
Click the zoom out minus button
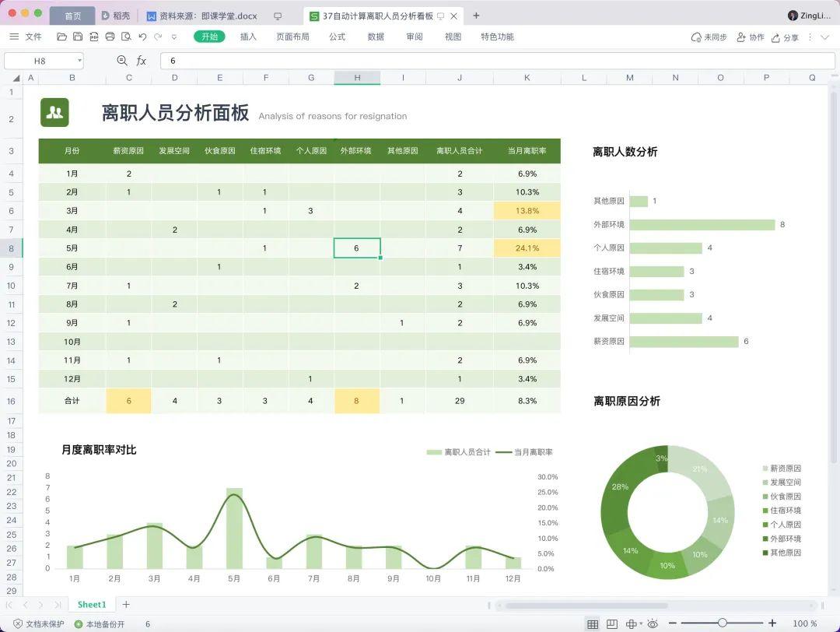(673, 623)
